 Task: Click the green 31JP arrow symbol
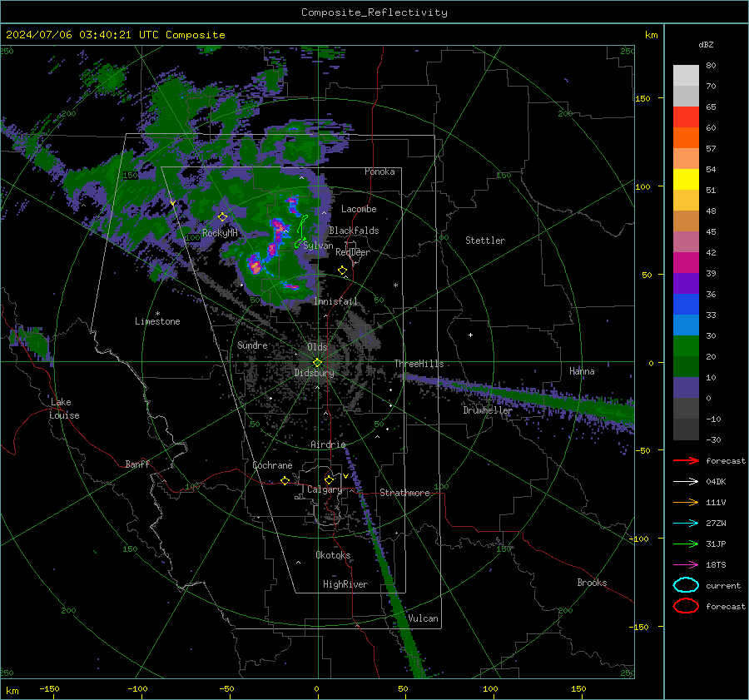(686, 544)
